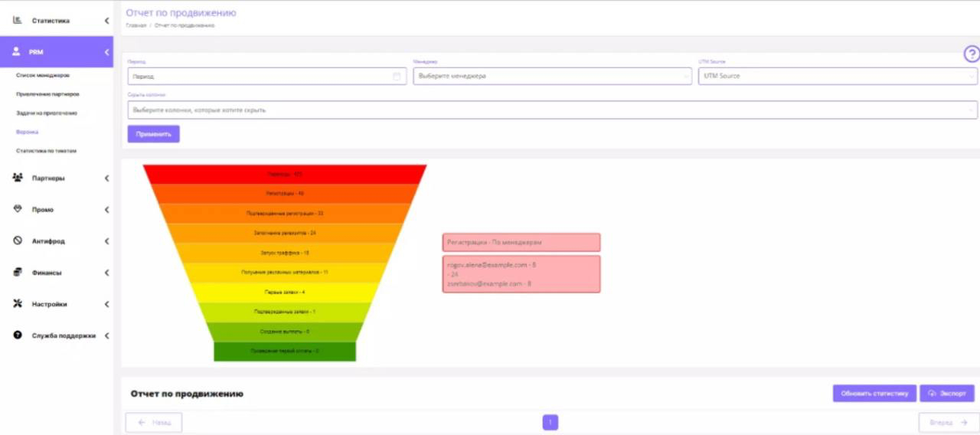Click the Статистика chart icon in sidebar
The width and height of the screenshot is (980, 435).
pyautogui.click(x=17, y=20)
